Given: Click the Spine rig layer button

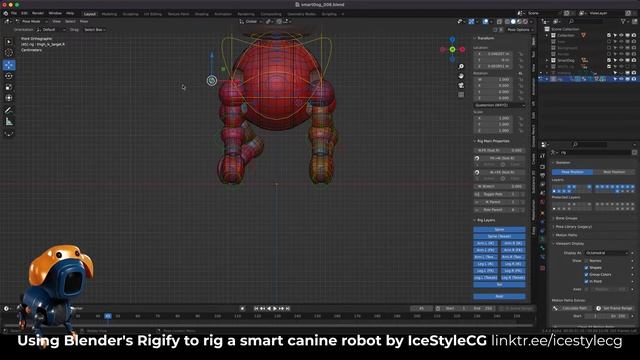Looking at the screenshot, I should pyautogui.click(x=500, y=229).
